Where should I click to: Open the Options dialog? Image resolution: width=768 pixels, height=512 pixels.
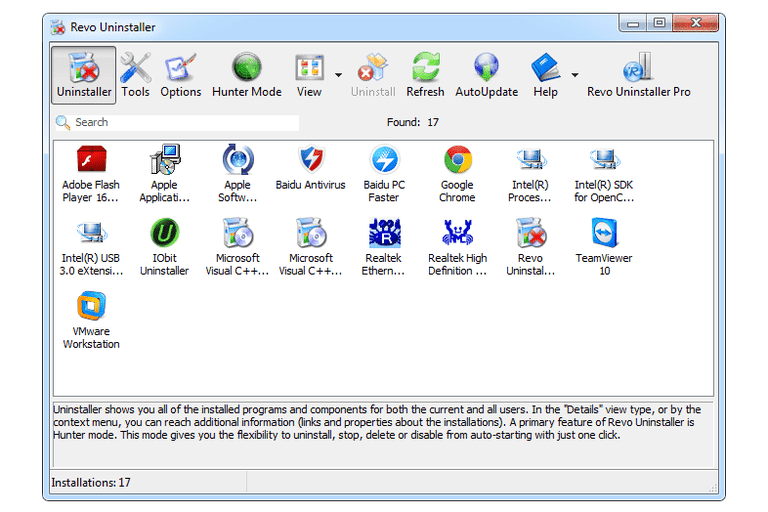tap(180, 75)
